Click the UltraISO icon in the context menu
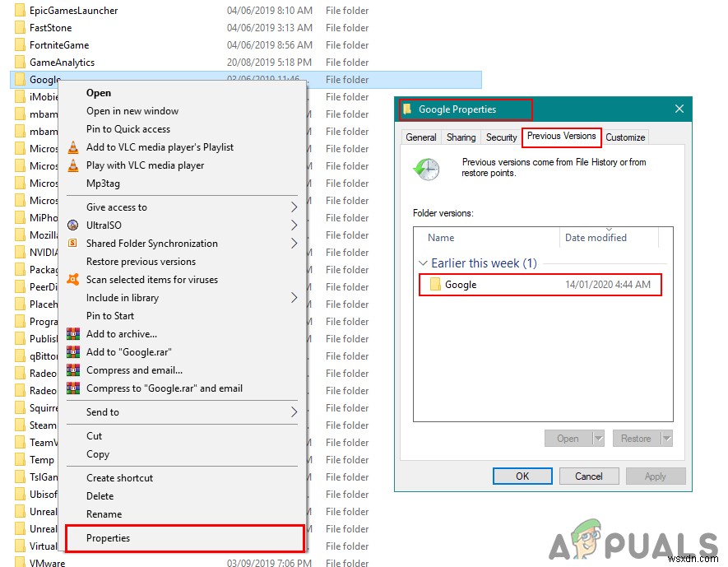Screen dimensions: 728x567 tap(75, 225)
